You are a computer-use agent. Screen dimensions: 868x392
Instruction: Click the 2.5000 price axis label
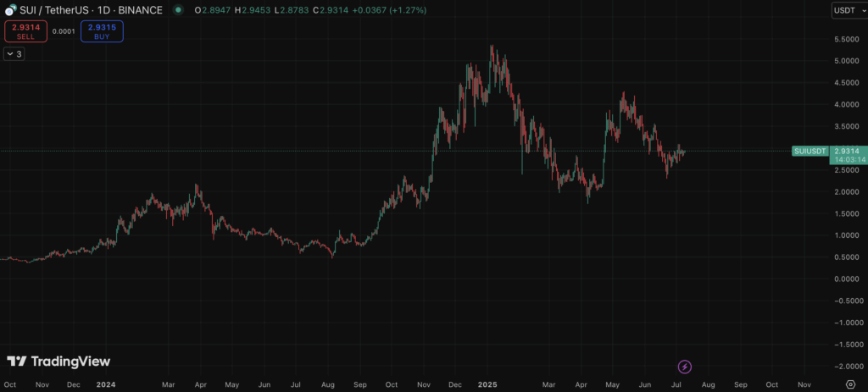click(847, 170)
